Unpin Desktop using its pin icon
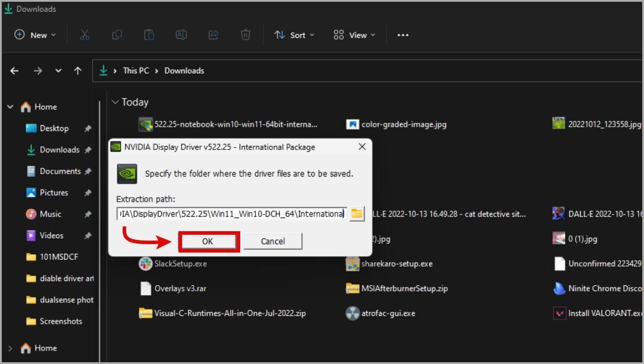Viewport: 644px width, 364px height. (88, 129)
